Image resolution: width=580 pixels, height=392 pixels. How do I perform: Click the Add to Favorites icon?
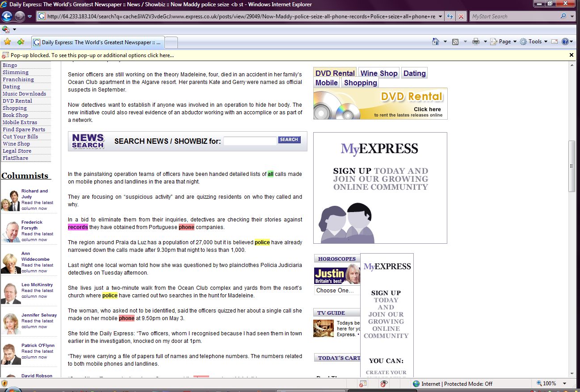tap(21, 42)
